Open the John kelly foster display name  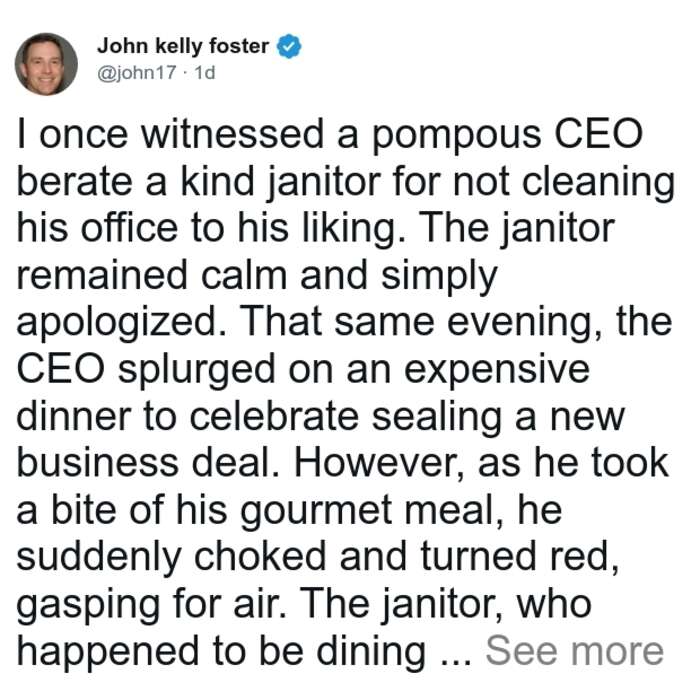click(183, 46)
